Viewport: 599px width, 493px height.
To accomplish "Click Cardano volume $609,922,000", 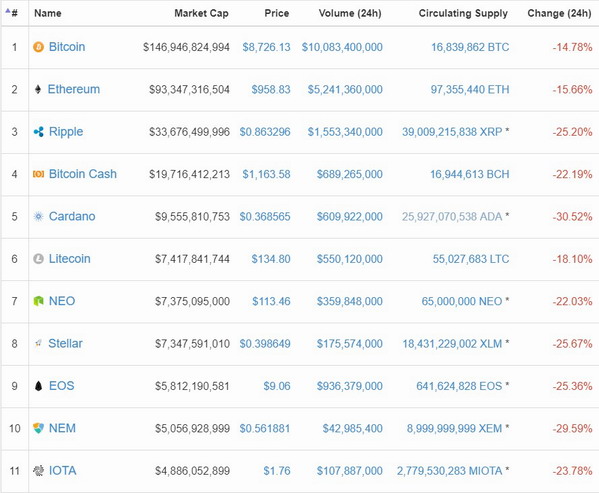I will [x=350, y=217].
